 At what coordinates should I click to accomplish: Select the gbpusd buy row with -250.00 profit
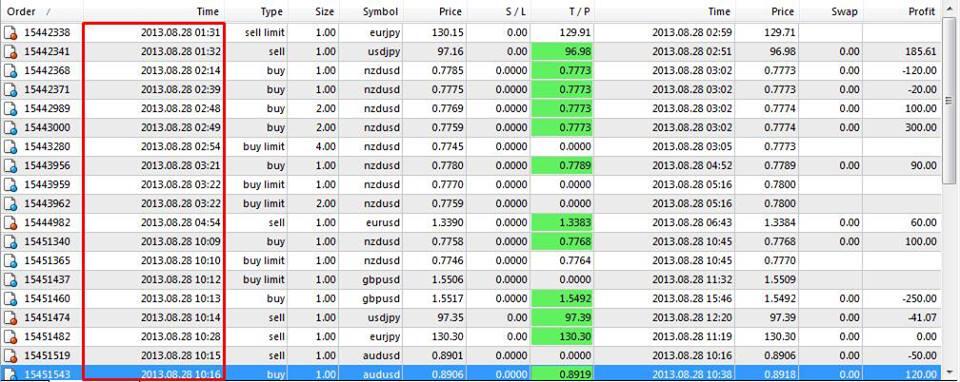470,299
